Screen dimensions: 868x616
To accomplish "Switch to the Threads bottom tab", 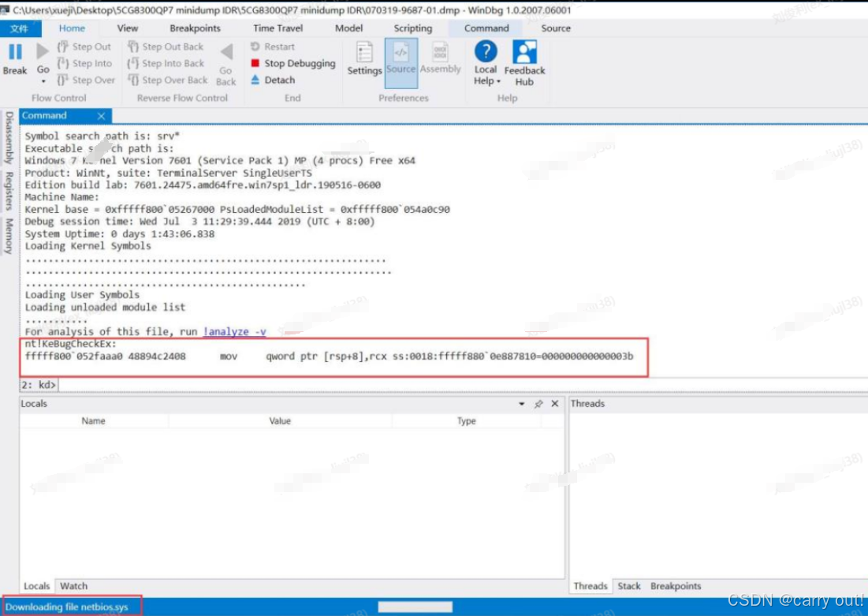I will click(590, 586).
